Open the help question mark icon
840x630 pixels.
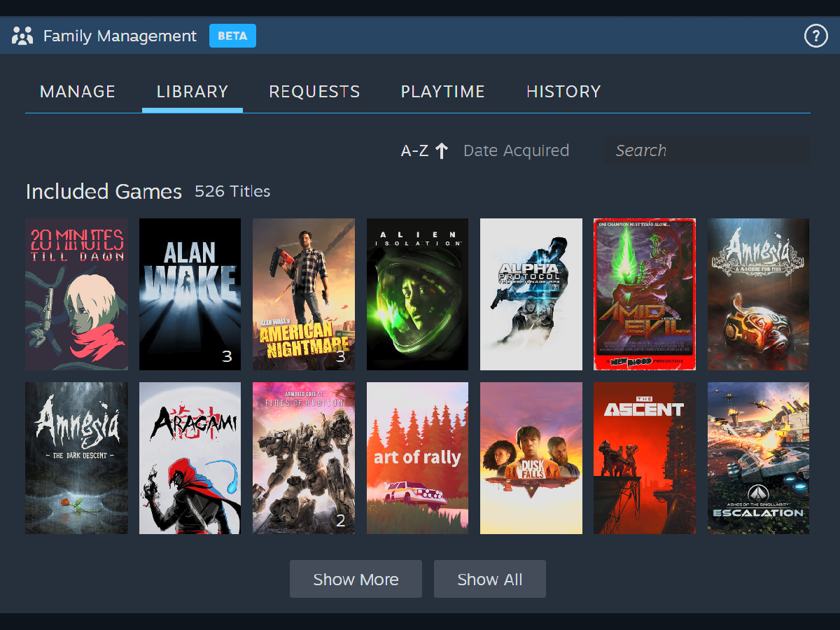tap(816, 36)
